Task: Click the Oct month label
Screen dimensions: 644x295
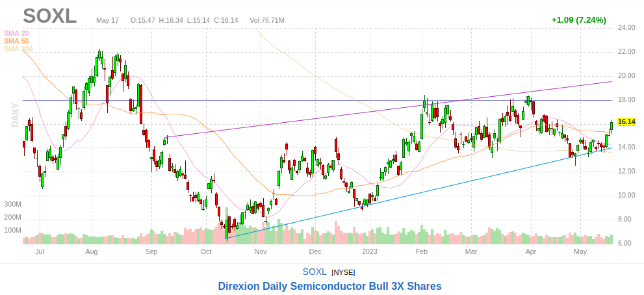Action: tap(206, 251)
